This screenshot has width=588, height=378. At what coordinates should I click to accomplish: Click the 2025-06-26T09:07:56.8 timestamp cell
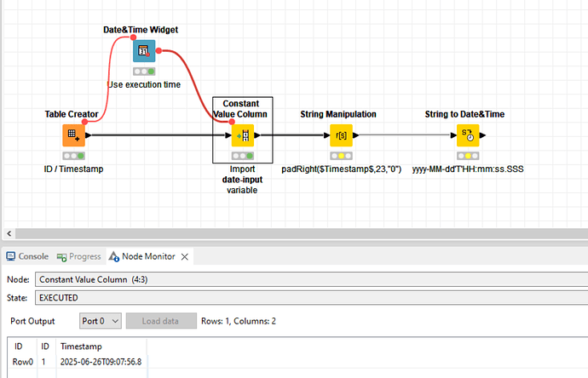(x=101, y=362)
